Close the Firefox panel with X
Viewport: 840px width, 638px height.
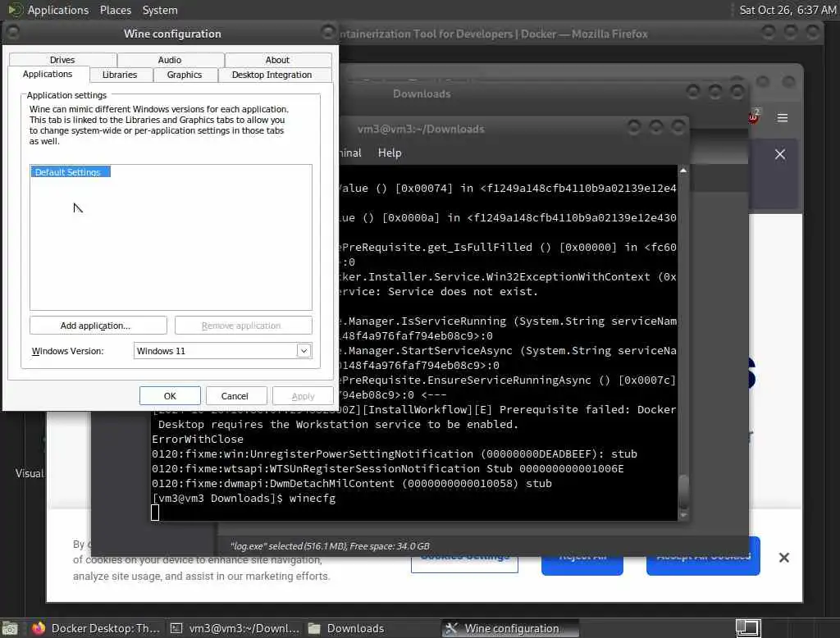pyautogui.click(x=780, y=154)
